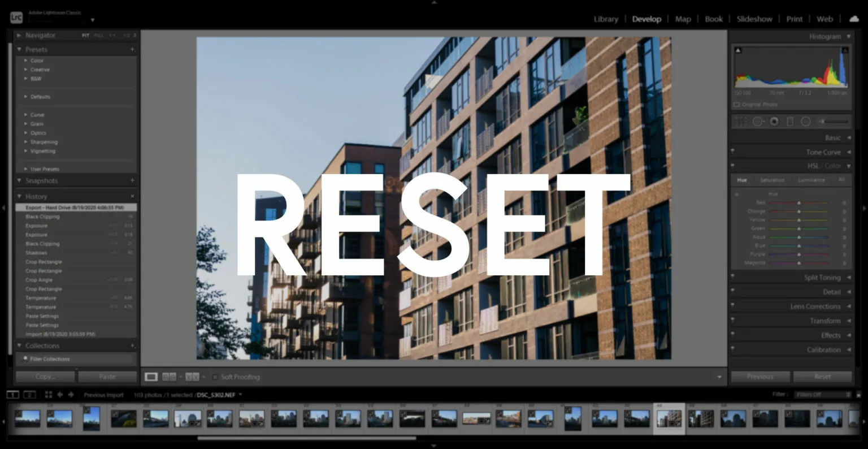Select the Crop Overlay tool icon

click(741, 122)
